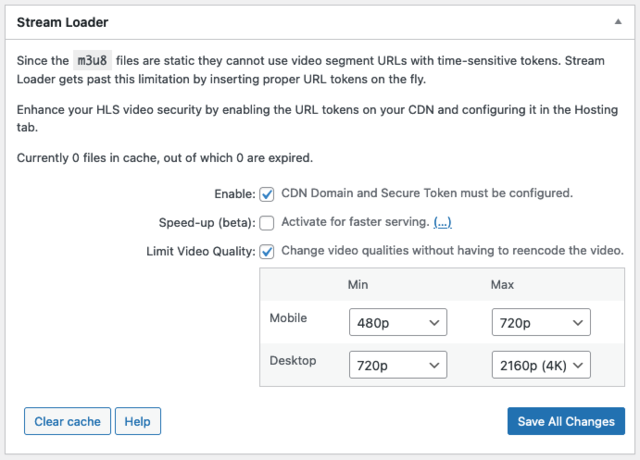This screenshot has height=460, width=640.
Task: Expand the Mobile Max 720p dropdown
Action: click(x=541, y=322)
